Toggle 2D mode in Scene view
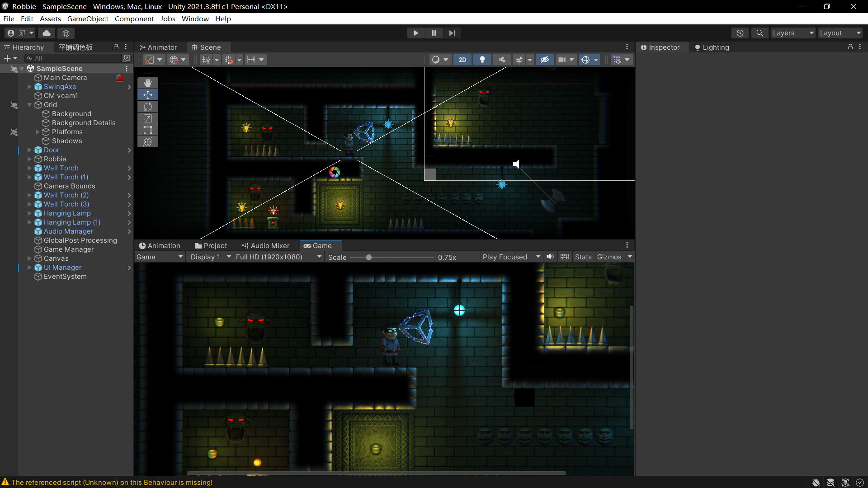This screenshot has width=868, height=488. tap(462, 60)
